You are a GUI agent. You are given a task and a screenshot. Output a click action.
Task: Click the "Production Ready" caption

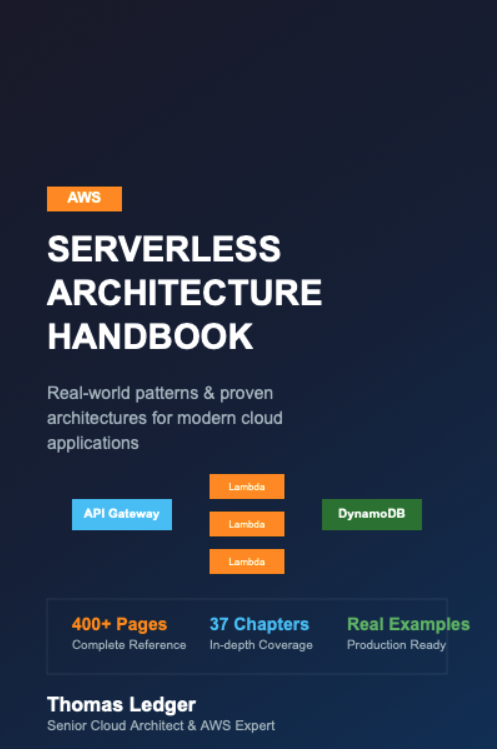397,645
